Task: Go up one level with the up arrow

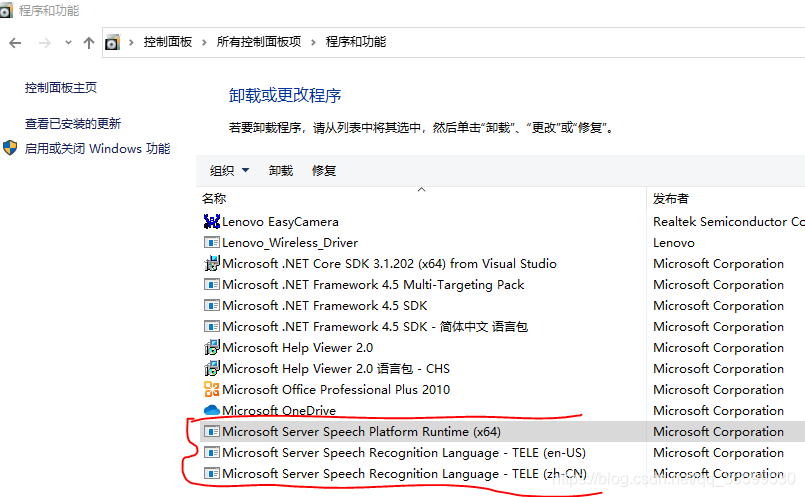Action: coord(89,43)
